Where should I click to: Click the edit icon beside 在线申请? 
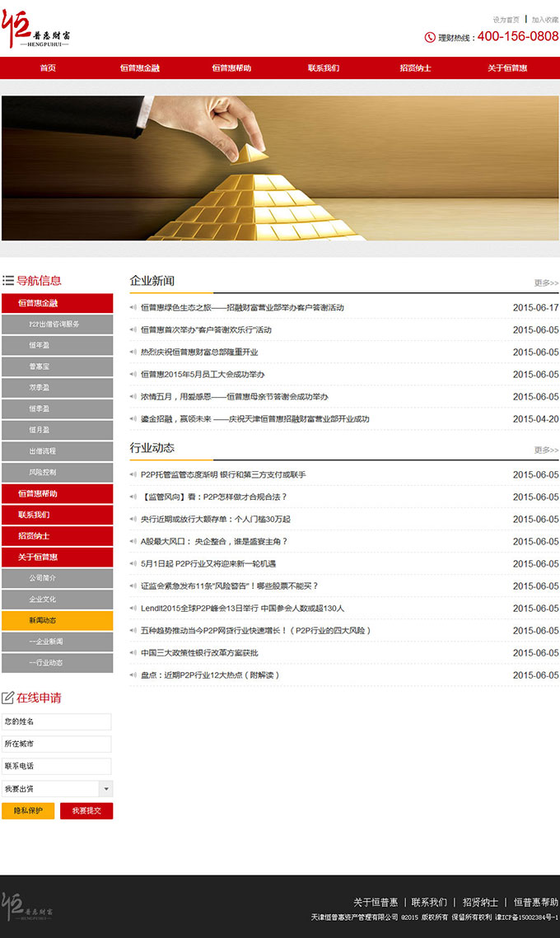pos(8,698)
